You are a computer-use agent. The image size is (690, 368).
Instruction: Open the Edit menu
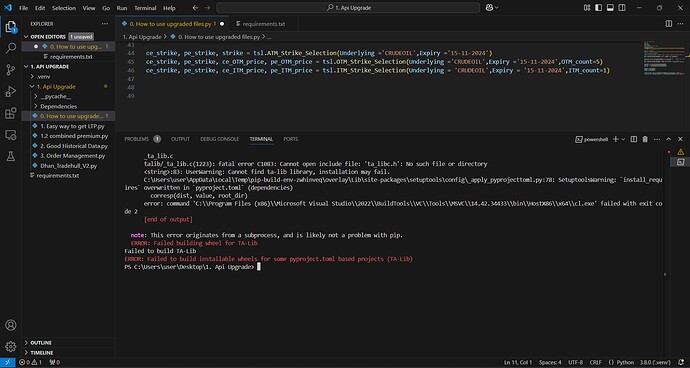click(x=40, y=8)
